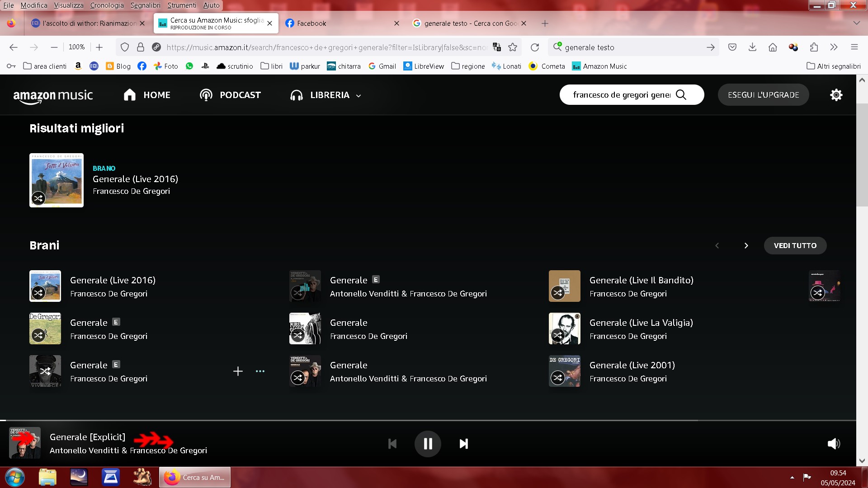Show previous page of Brani results
Screen dimensions: 868x488
[717, 245]
